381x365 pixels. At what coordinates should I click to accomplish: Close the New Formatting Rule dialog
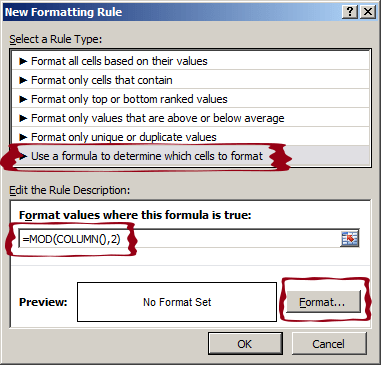click(368, 12)
